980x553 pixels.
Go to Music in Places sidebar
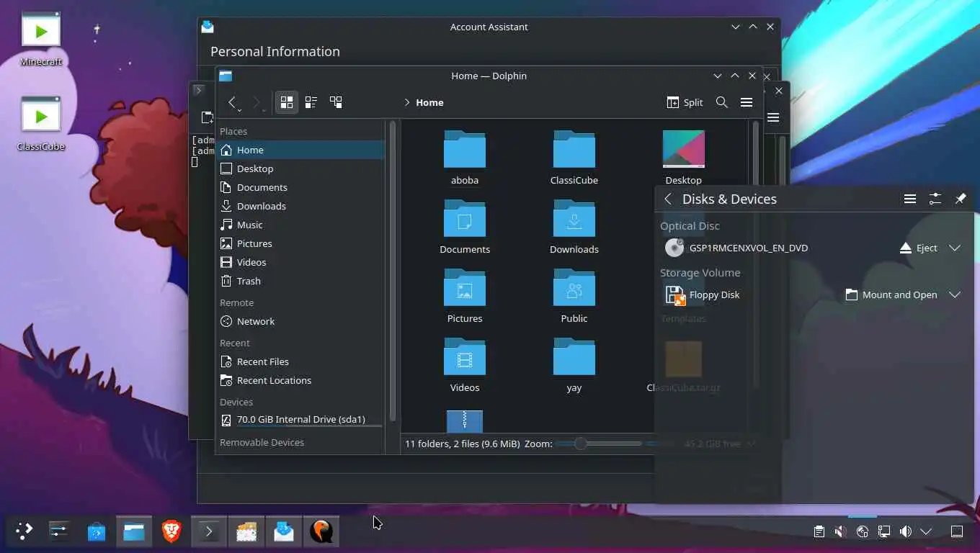click(x=301, y=225)
